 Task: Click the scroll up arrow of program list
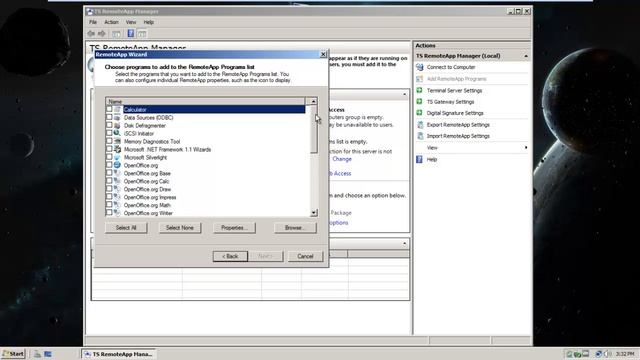point(313,101)
